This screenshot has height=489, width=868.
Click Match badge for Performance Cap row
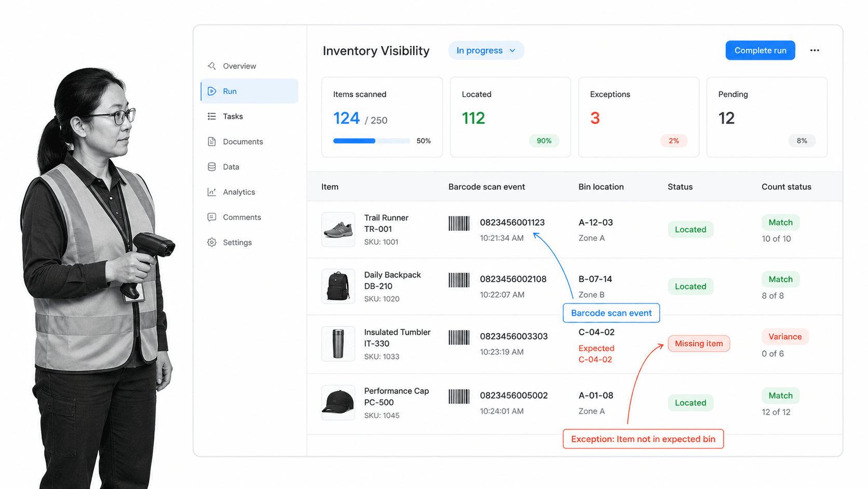coord(780,395)
